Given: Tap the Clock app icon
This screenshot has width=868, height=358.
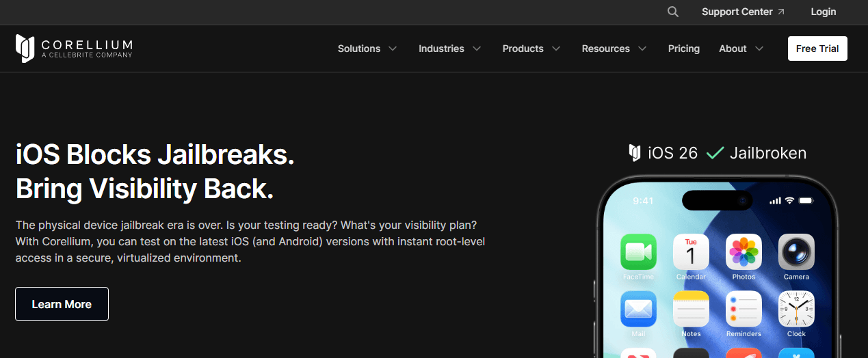Looking at the screenshot, I should [796, 309].
